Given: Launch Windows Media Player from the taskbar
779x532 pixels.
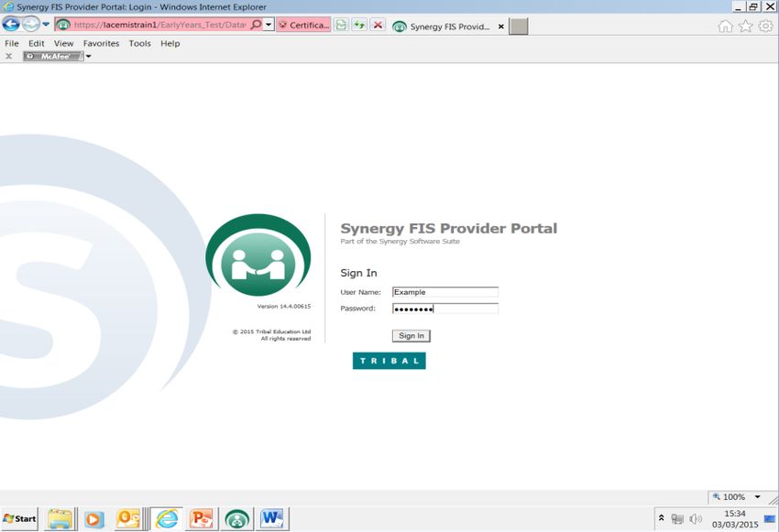Looking at the screenshot, I should [93, 519].
